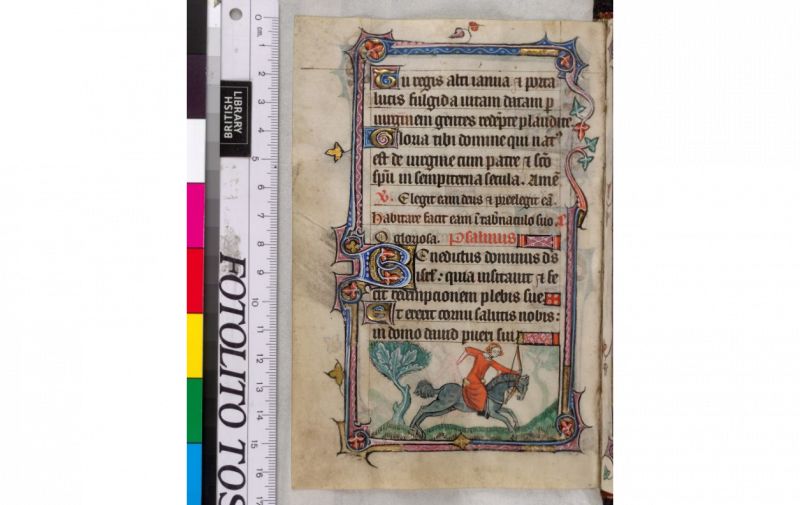Click the FOTOLITO text on the ruler
Viewport: 800px width, 505px height.
point(233,332)
